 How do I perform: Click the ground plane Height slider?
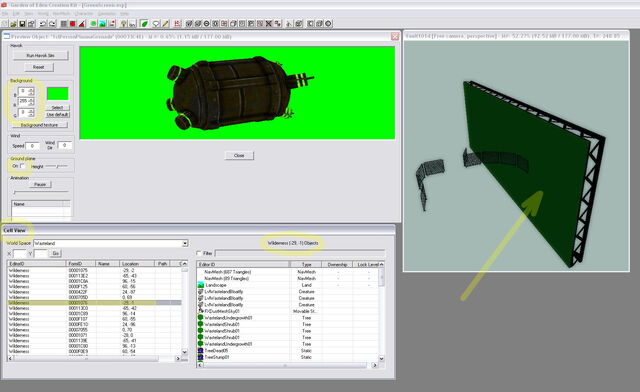click(x=57, y=166)
